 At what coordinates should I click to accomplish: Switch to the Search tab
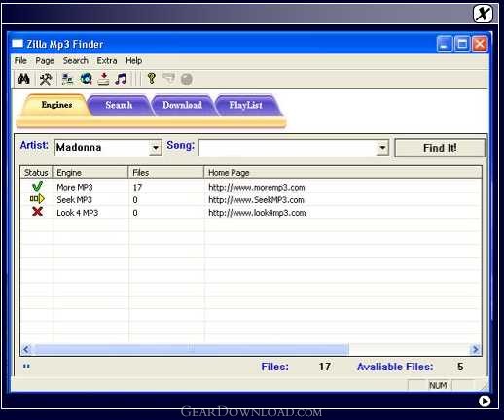(x=119, y=105)
